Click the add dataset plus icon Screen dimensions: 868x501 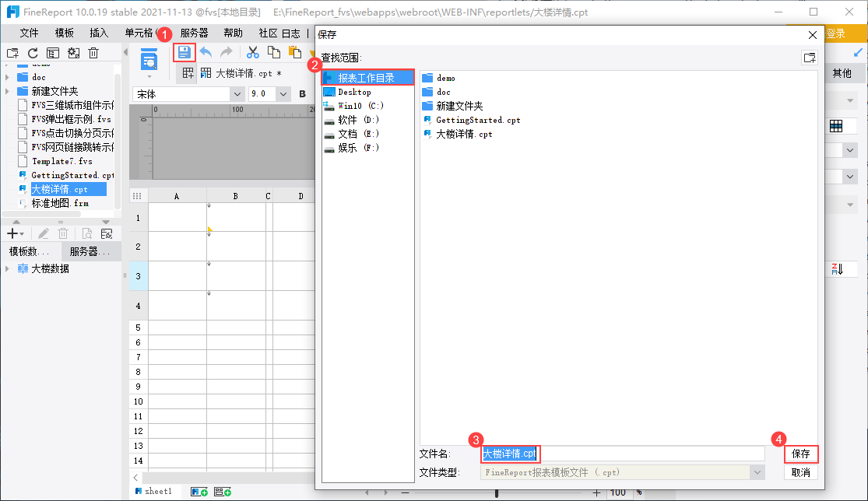click(x=12, y=234)
